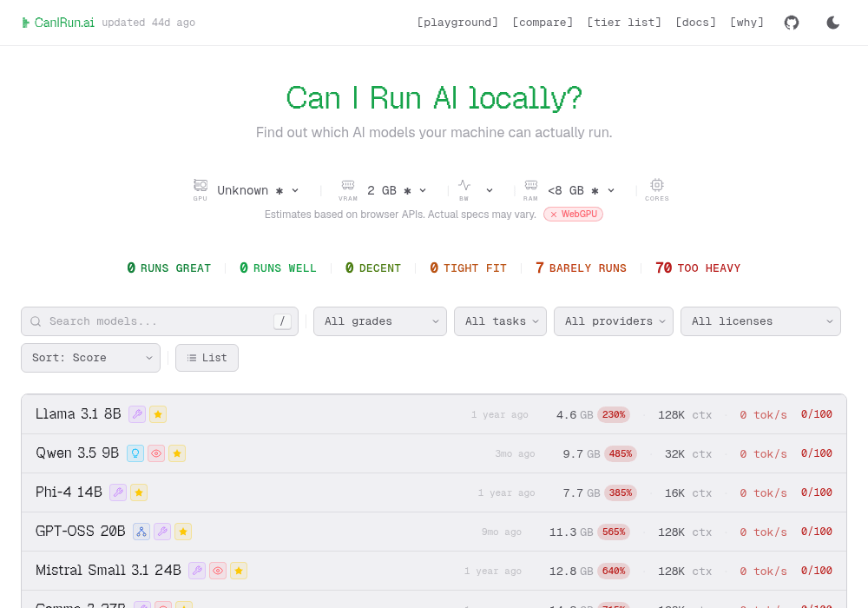Filter by 7 Barely Runs
Viewport: 868px width, 608px height.
pyautogui.click(x=581, y=268)
